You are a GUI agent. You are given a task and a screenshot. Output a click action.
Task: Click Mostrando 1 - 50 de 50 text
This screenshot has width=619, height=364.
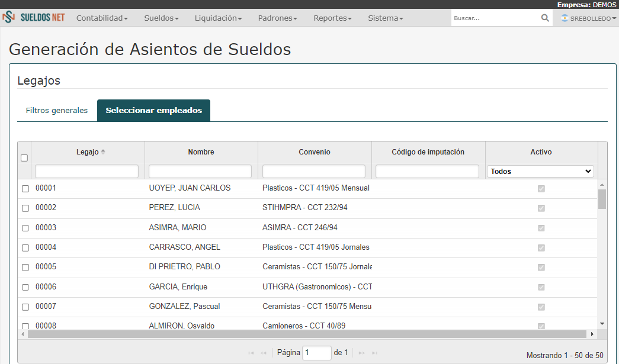[565, 355]
